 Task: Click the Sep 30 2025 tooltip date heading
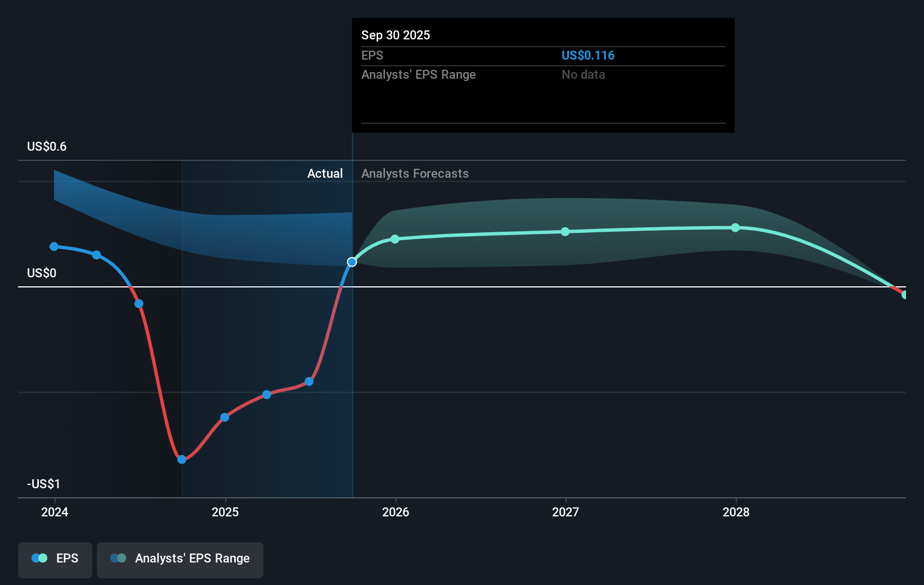click(x=396, y=35)
